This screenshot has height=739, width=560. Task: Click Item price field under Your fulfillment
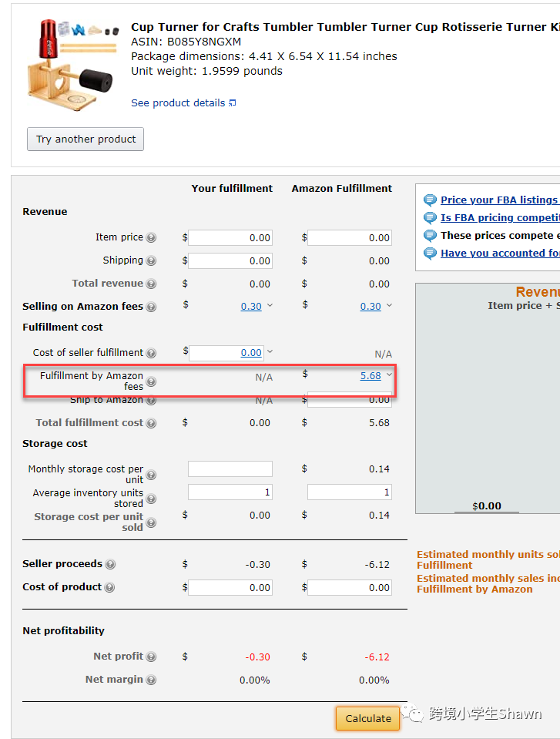click(230, 237)
